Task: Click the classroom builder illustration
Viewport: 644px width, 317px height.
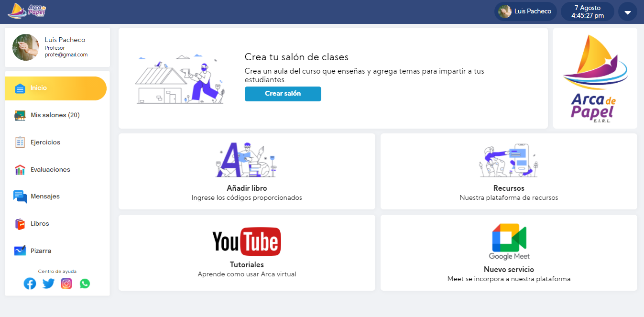Action: click(x=180, y=78)
